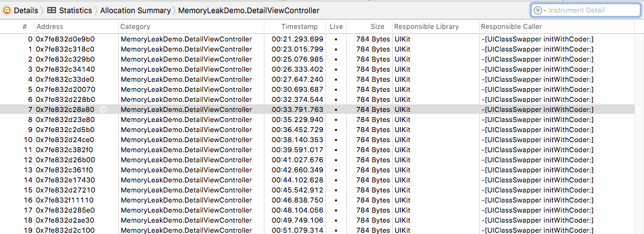Click timestamp 00:23.015.799
Viewport: 644px width, 234px height.
(x=297, y=49)
